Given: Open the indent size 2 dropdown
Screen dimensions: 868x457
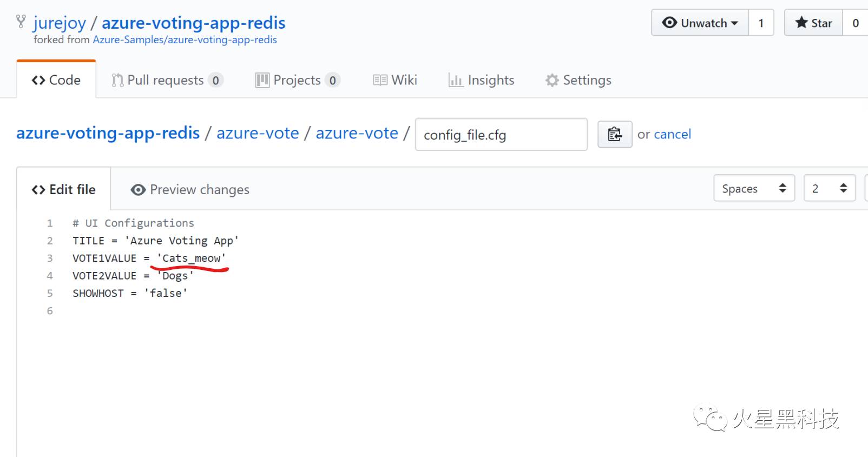Looking at the screenshot, I should point(830,188).
